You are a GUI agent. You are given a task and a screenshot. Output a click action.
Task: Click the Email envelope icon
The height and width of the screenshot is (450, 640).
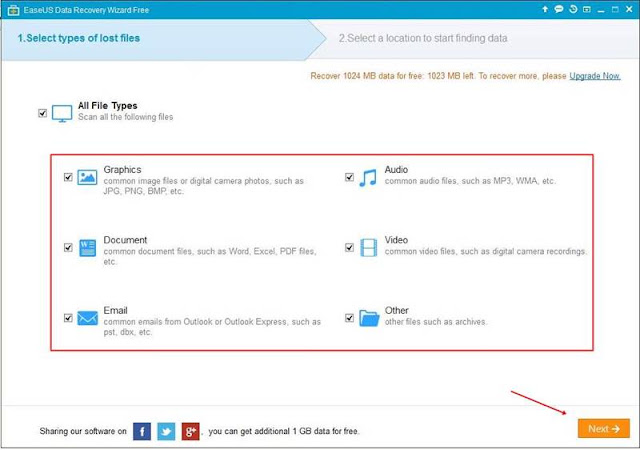tap(87, 318)
